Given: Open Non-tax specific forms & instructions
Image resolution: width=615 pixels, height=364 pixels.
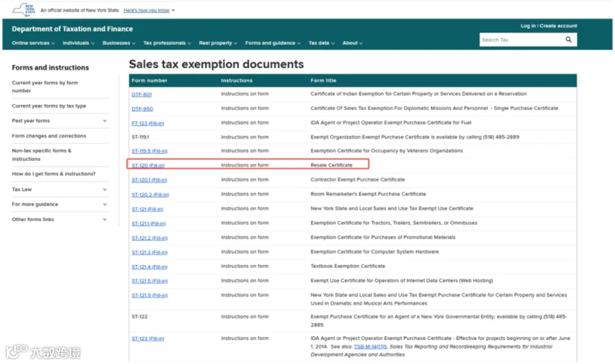Looking at the screenshot, I should [x=42, y=155].
